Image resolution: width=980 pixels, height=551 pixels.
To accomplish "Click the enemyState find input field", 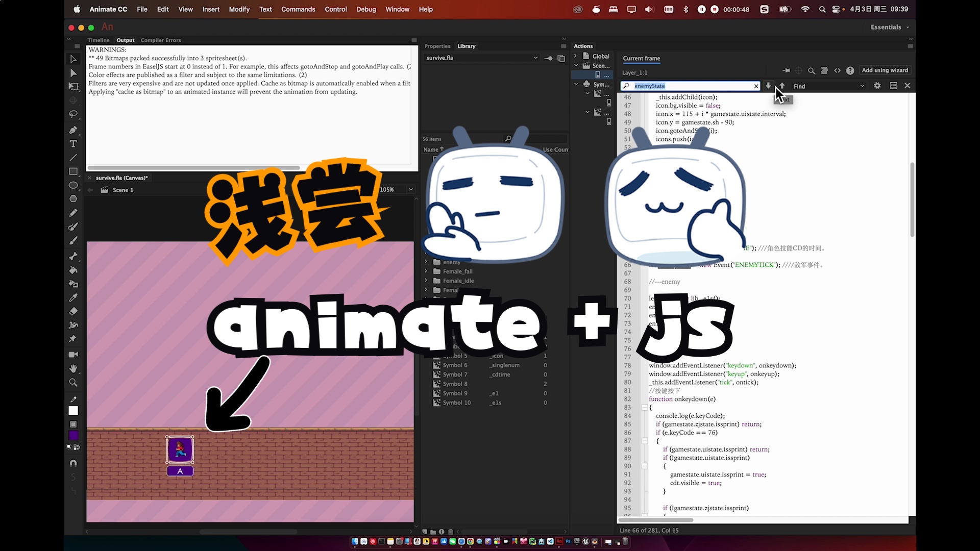I will click(x=691, y=86).
